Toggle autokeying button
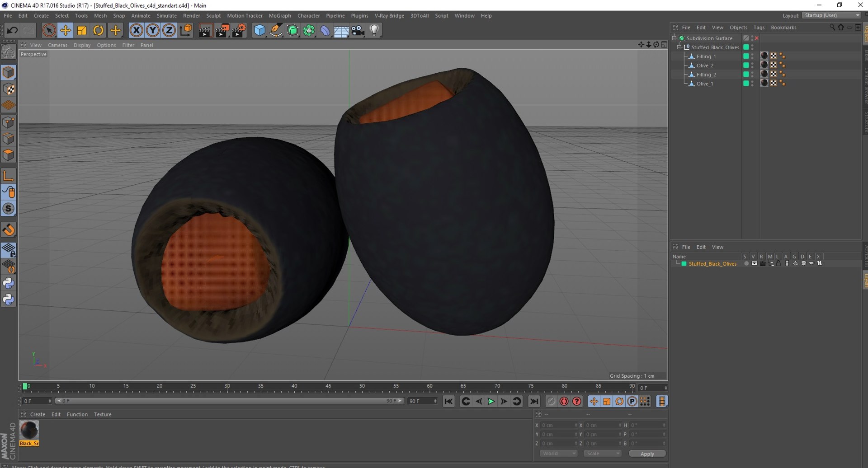Screen dimensions: 868x468 point(564,401)
